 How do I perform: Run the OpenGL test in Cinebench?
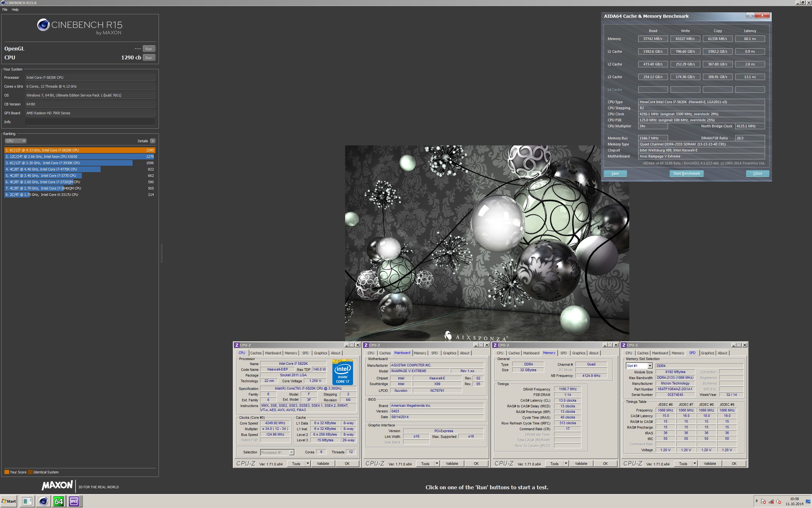(149, 49)
